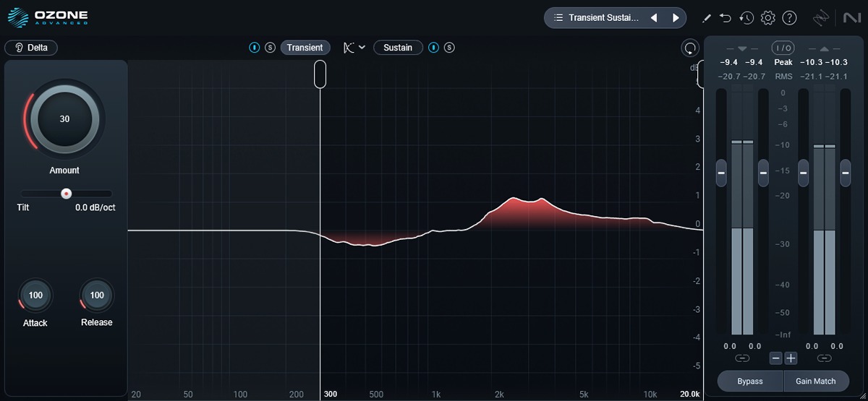Screen dimensions: 868x401
Task: Click the undo arrow icon
Action: coord(726,17)
